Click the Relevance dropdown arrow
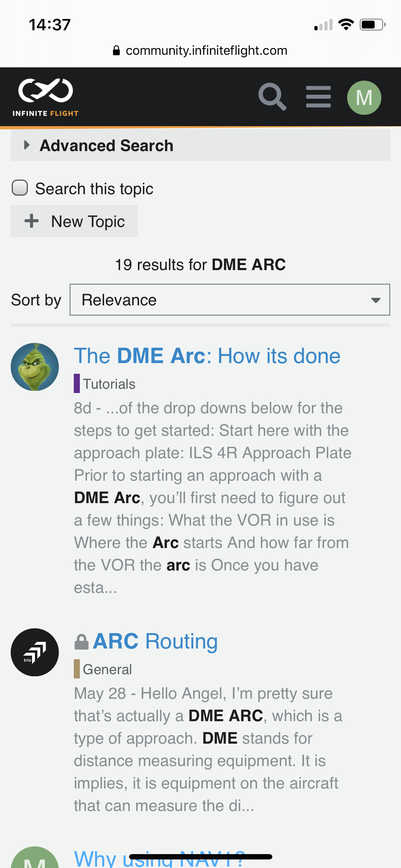 coord(375,300)
